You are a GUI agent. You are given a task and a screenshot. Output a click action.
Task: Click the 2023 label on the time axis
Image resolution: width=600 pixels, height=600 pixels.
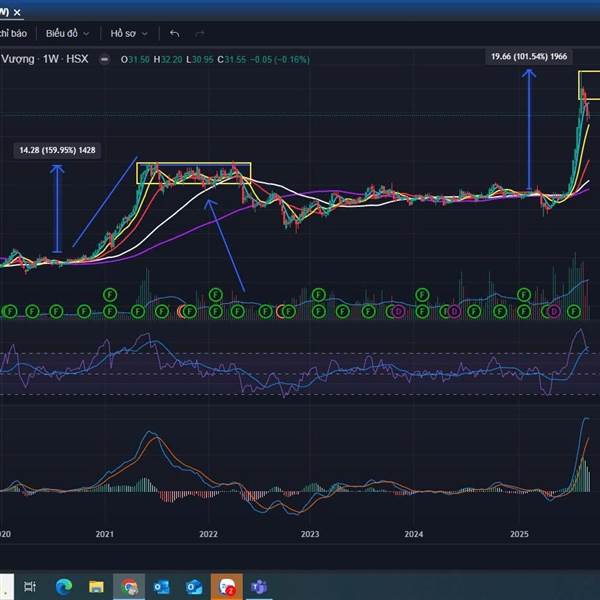click(310, 535)
